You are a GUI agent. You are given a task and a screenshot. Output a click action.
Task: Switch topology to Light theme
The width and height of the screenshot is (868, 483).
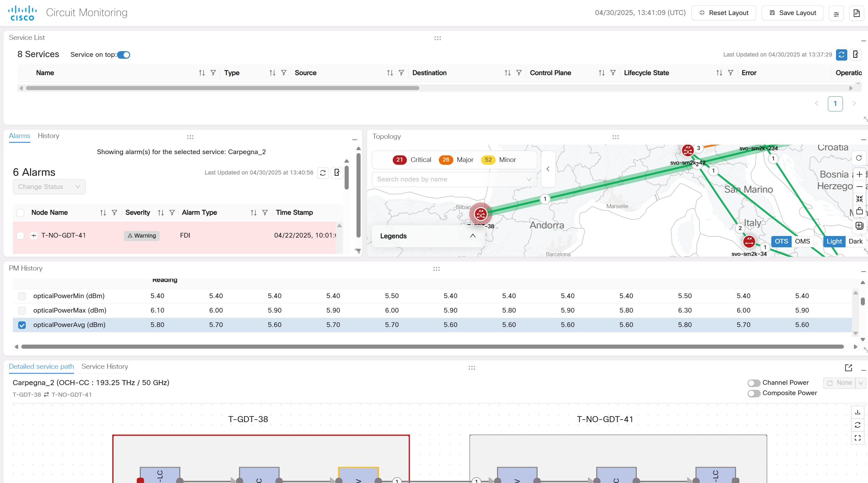click(834, 242)
